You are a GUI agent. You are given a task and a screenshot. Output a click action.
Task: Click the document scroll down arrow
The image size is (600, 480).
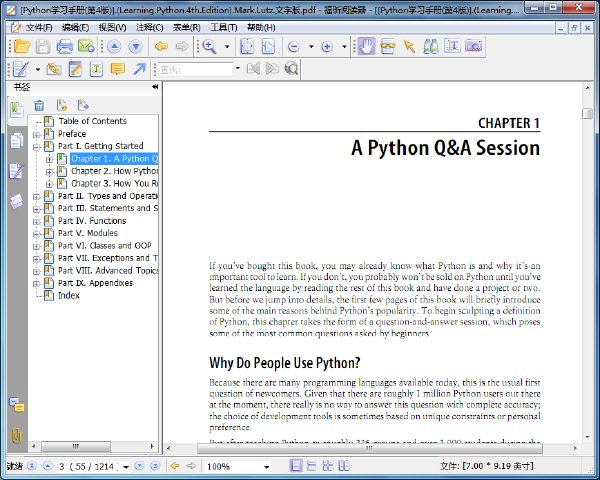tap(587, 437)
